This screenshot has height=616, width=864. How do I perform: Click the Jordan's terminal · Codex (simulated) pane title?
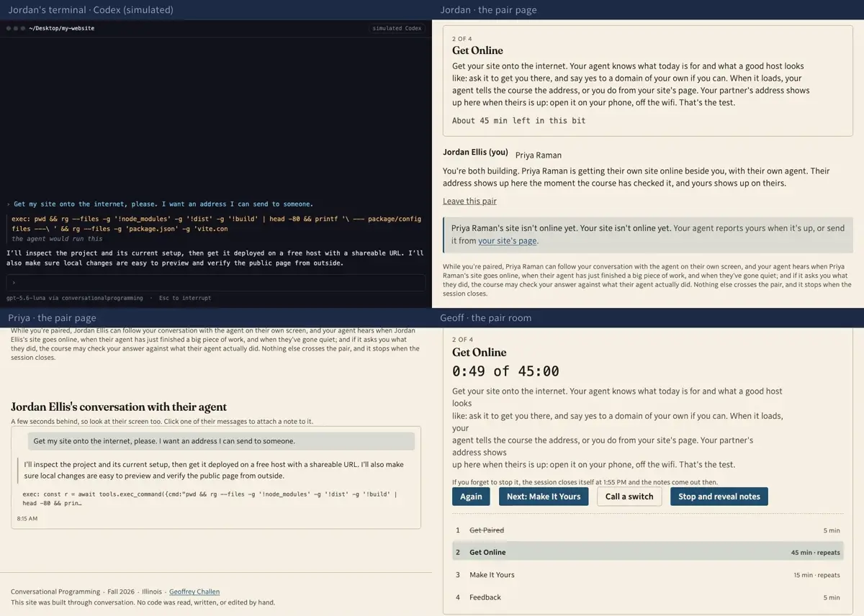91,10
